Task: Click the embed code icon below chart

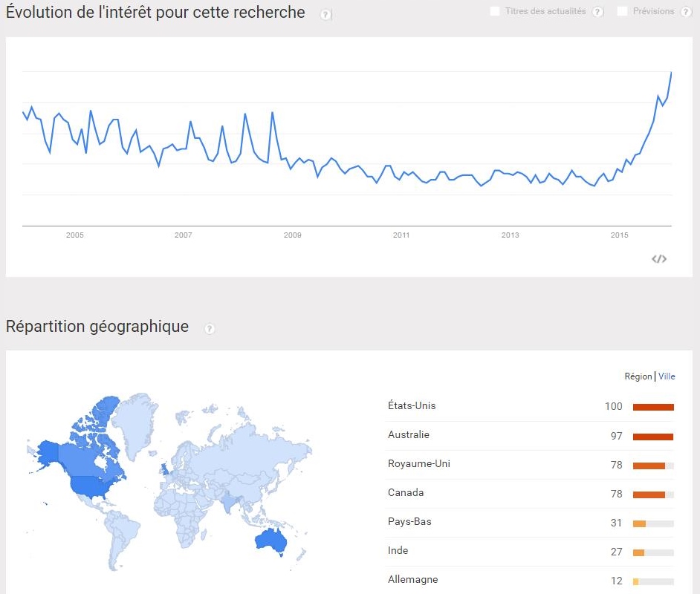Action: point(659,259)
